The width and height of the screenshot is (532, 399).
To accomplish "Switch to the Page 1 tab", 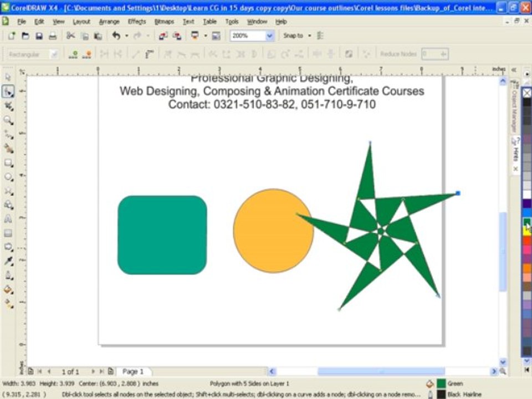I will (133, 371).
